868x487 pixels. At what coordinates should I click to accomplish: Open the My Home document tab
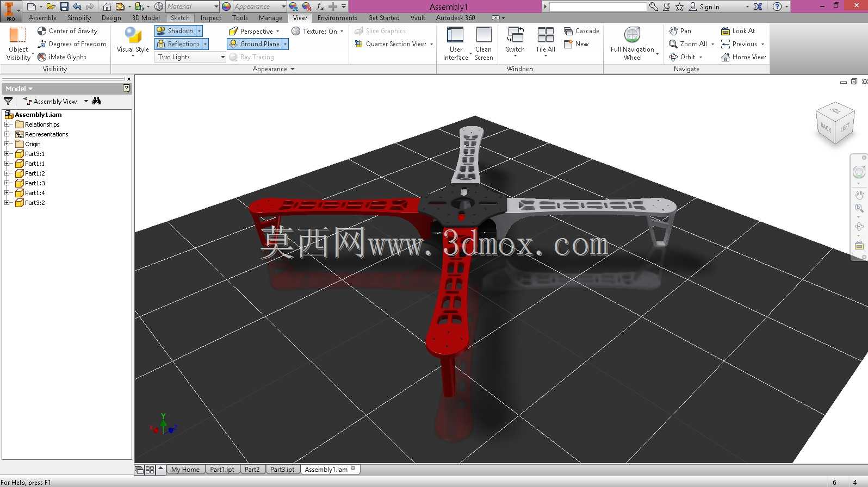pyautogui.click(x=185, y=470)
